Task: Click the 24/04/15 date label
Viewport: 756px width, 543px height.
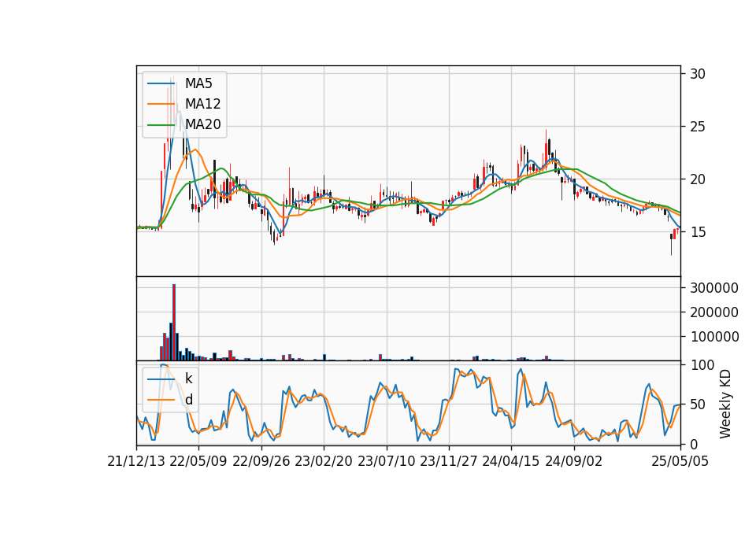Action: click(511, 462)
